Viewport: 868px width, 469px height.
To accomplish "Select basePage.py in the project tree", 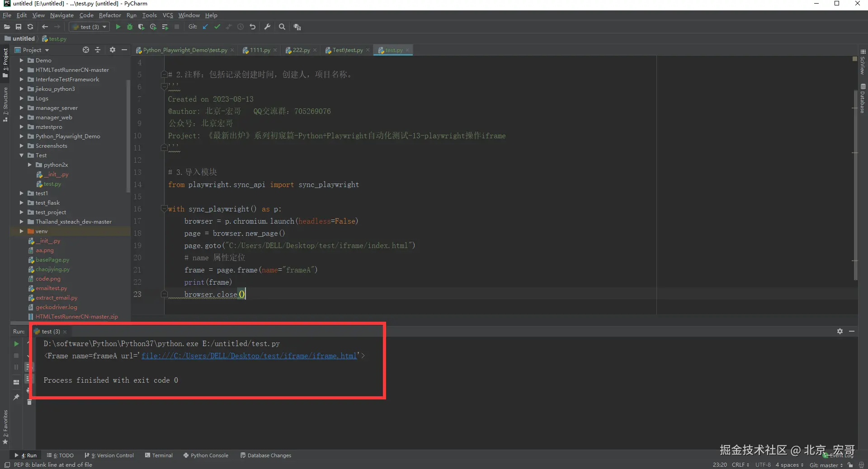I will click(52, 260).
